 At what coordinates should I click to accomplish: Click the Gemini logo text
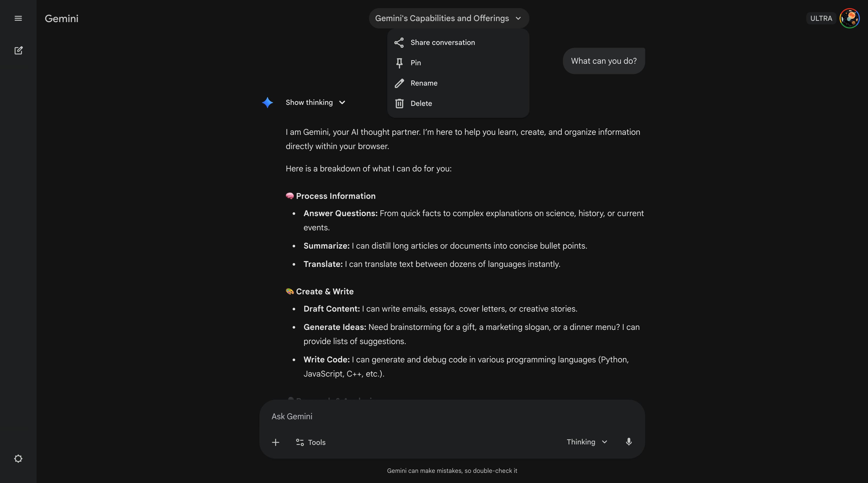[x=61, y=19]
